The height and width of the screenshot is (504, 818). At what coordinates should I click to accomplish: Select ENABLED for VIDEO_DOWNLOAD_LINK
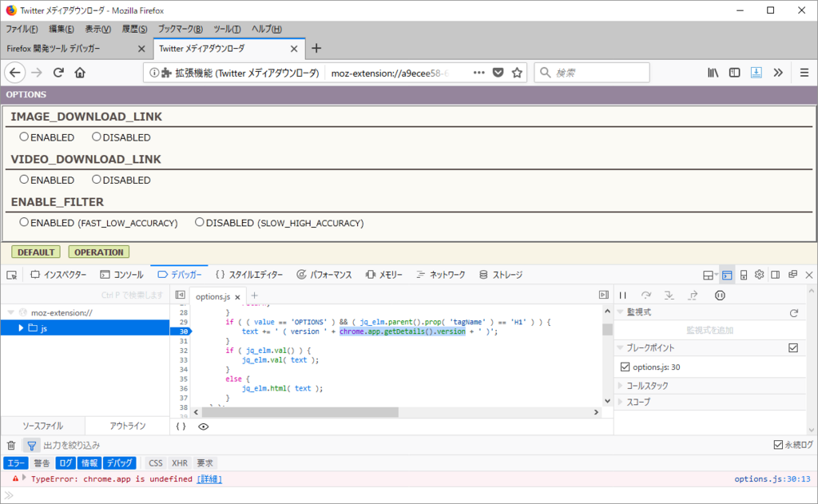(24, 180)
